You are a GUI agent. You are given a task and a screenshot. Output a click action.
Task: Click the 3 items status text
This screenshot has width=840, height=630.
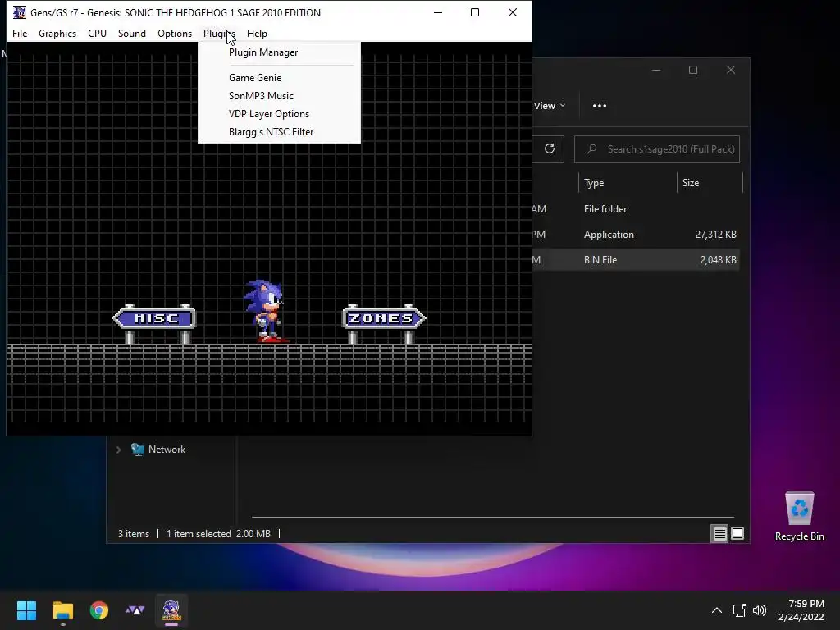[x=134, y=534]
